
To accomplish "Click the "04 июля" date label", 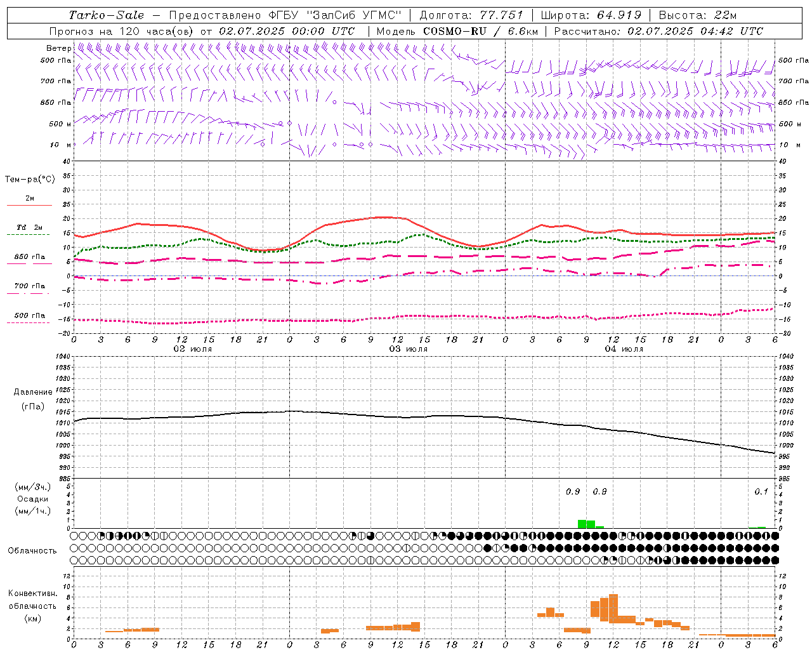I will (624, 349).
